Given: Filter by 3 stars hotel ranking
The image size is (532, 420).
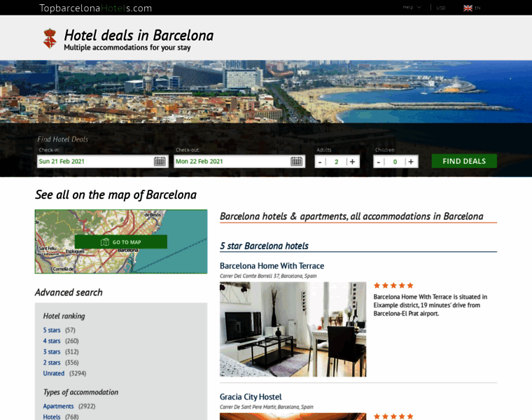Looking at the screenshot, I should click(x=52, y=352).
